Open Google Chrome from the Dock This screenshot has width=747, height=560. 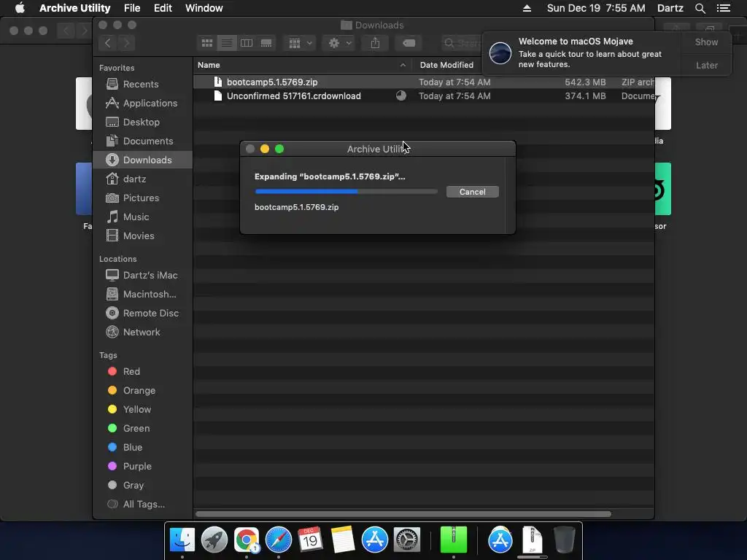click(x=247, y=540)
